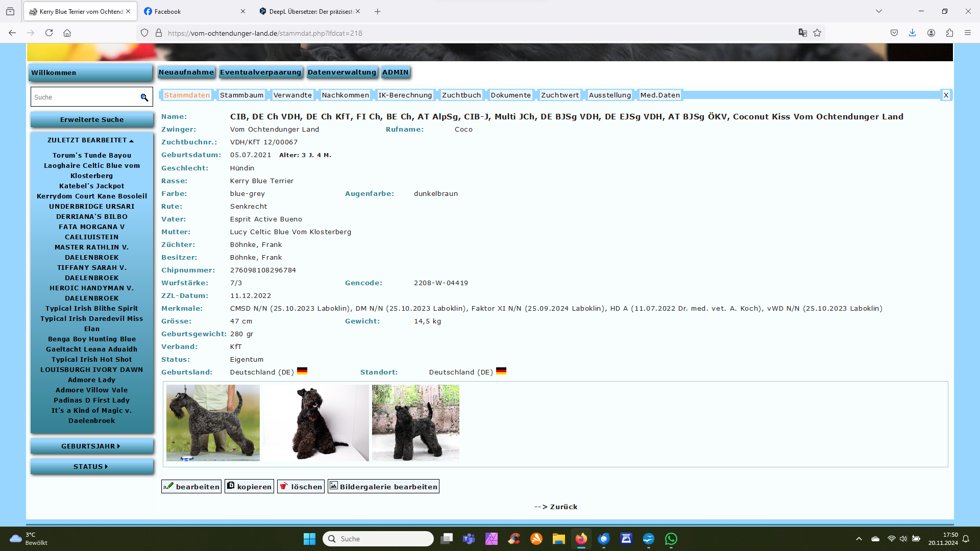Image resolution: width=980 pixels, height=551 pixels.
Task: Click the löschen trash icon button
Action: pyautogui.click(x=284, y=486)
